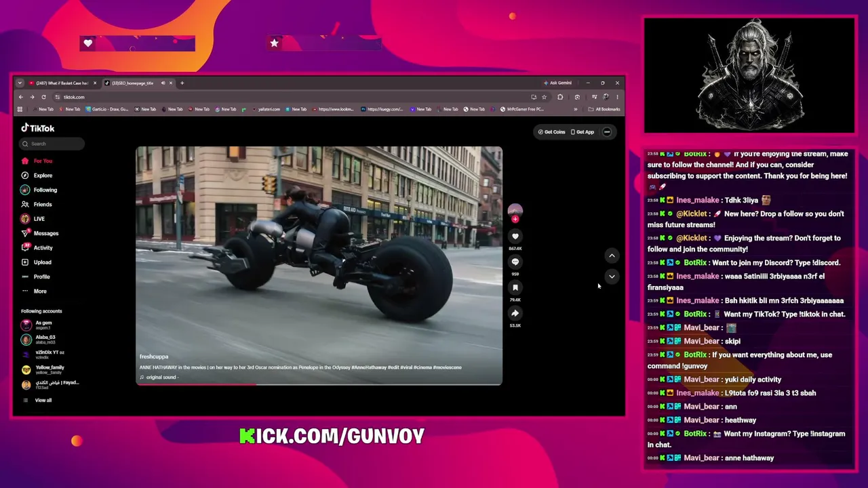Open the browser Extensions puzzle icon
Screen dimensions: 868x488
(x=560, y=98)
